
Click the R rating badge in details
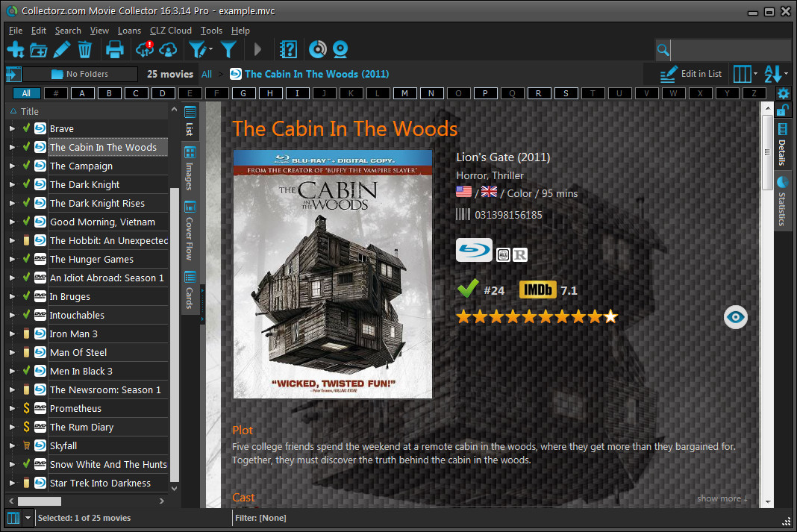tap(519, 254)
